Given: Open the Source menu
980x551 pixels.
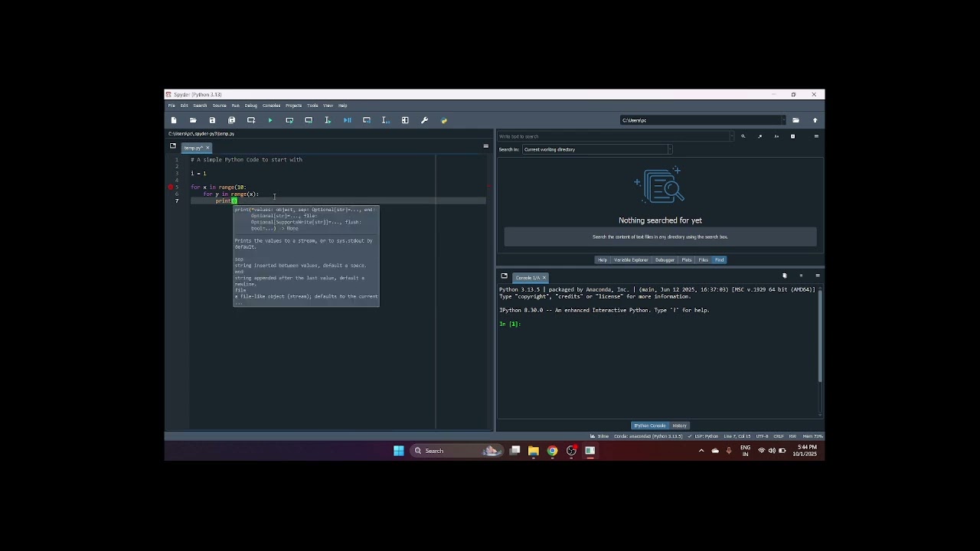Looking at the screenshot, I should tap(219, 106).
